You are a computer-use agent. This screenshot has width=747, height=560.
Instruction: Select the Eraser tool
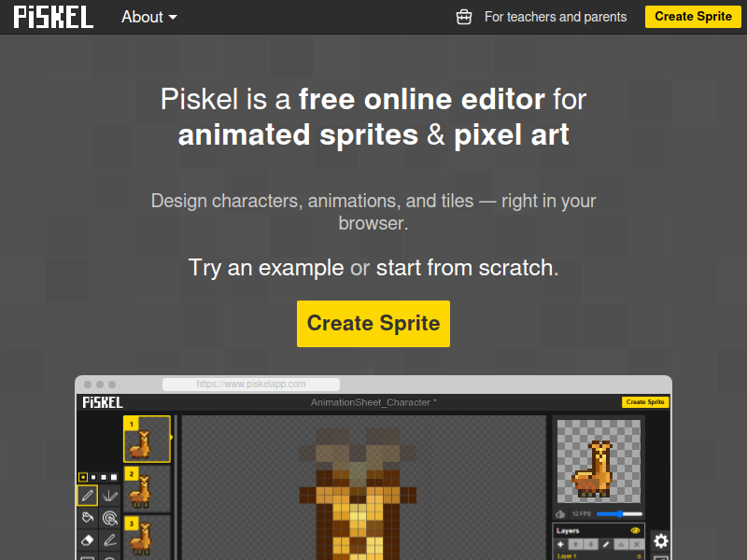(88, 539)
